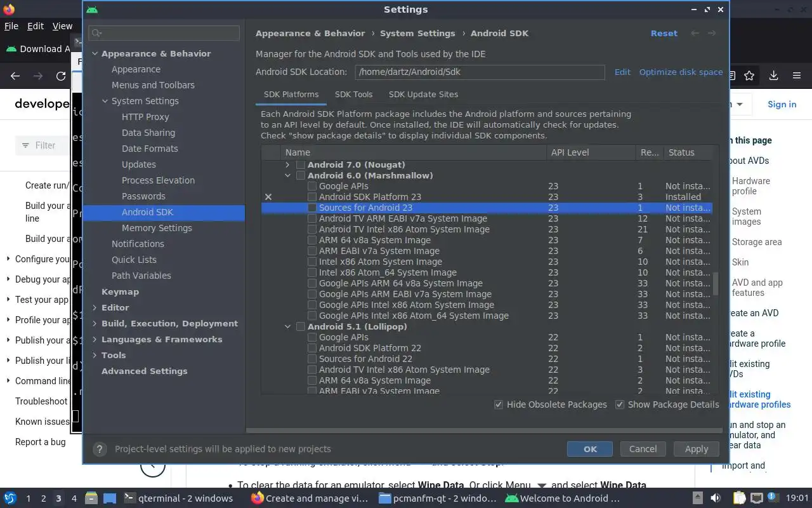This screenshot has height=508, width=812.
Task: Switch to SDK Update Sites tab
Action: [x=423, y=94]
